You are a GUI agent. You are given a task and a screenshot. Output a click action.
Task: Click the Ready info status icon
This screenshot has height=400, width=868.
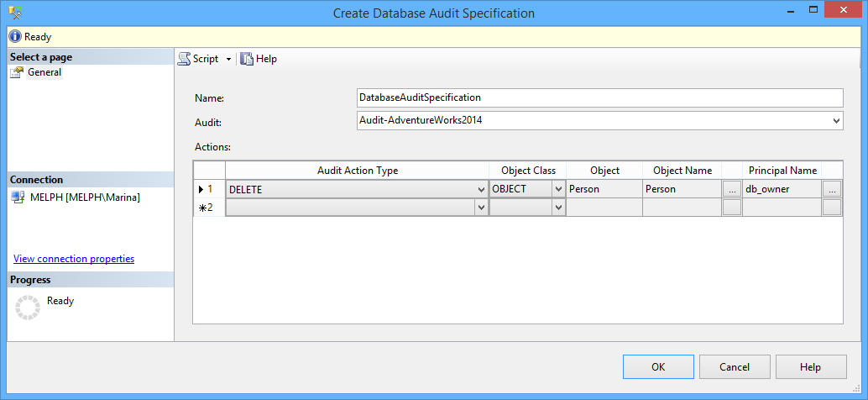15,37
